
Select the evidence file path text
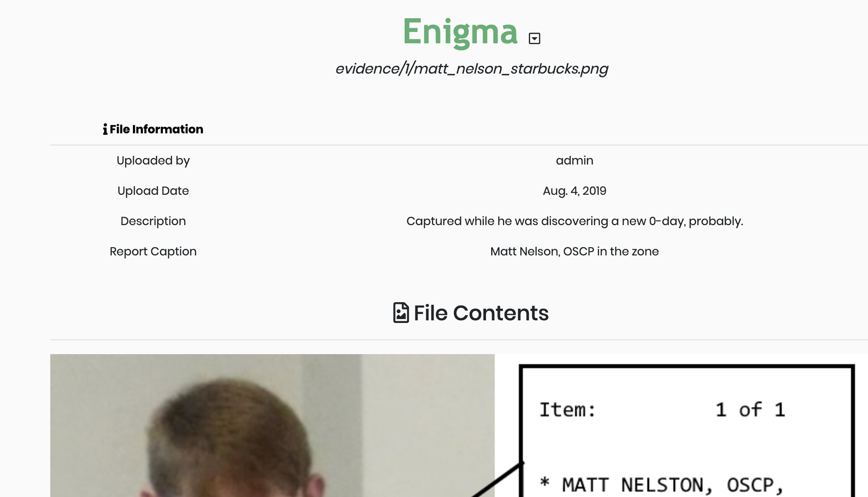point(472,69)
